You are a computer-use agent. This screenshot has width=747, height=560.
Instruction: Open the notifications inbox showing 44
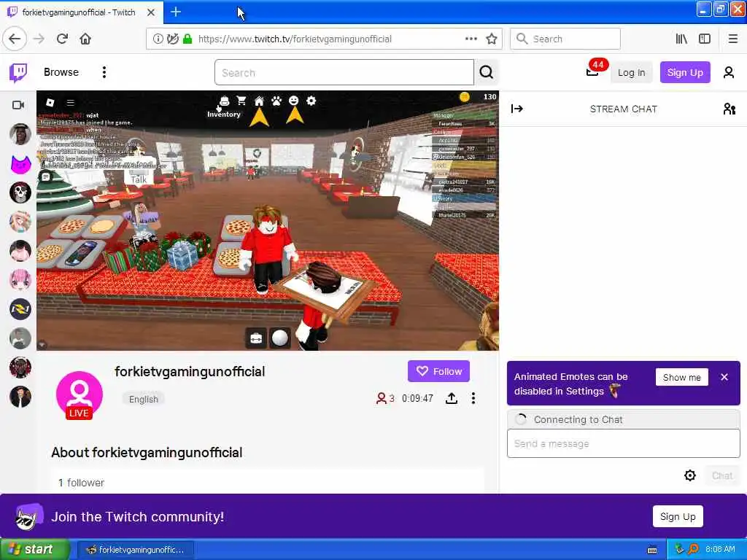592,72
